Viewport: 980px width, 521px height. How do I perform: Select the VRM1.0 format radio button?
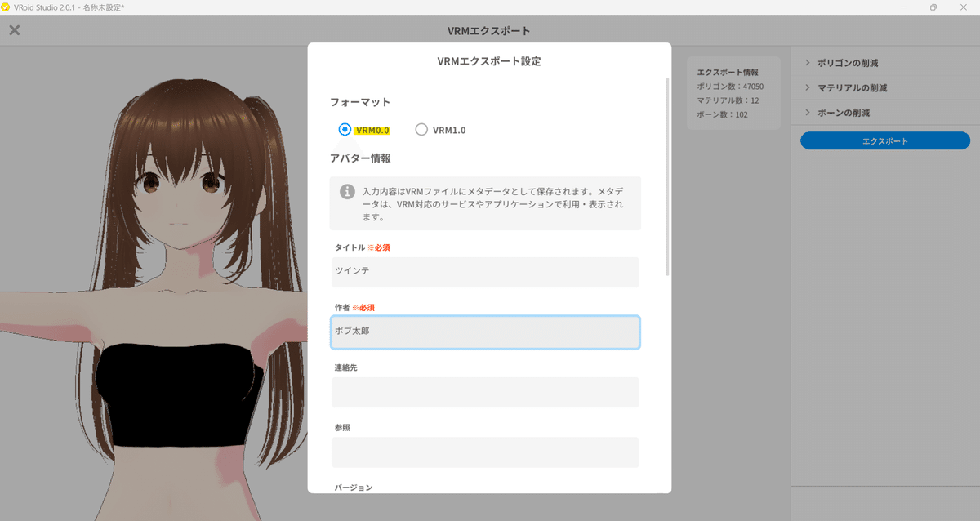(421, 129)
